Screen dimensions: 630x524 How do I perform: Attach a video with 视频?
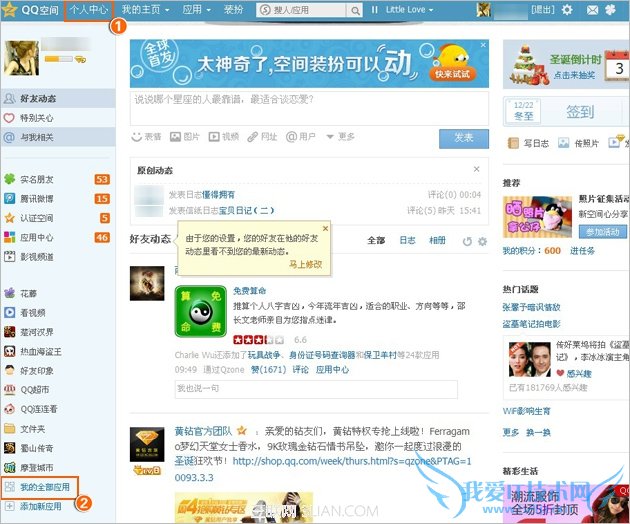point(224,137)
